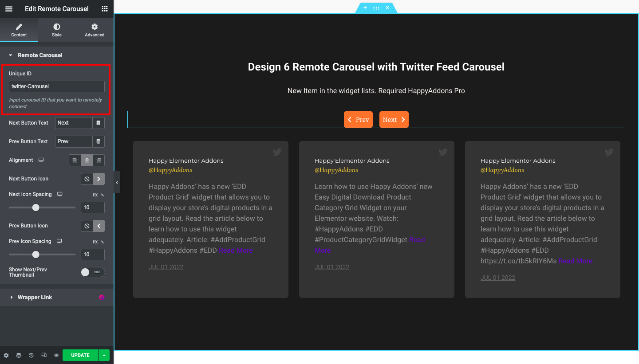Viewport: 639px width, 364px height.
Task: Preview changes with the eye icon
Action: click(x=55, y=355)
